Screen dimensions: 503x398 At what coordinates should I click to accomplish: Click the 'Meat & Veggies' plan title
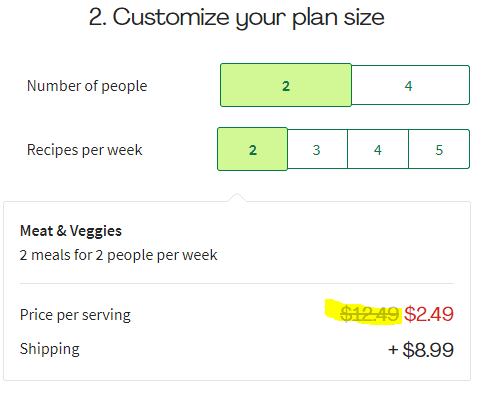(71, 231)
